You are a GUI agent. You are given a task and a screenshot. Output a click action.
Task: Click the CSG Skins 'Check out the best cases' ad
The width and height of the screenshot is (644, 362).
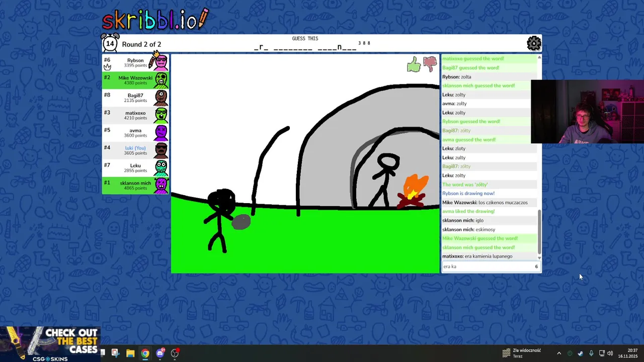pos(50,344)
